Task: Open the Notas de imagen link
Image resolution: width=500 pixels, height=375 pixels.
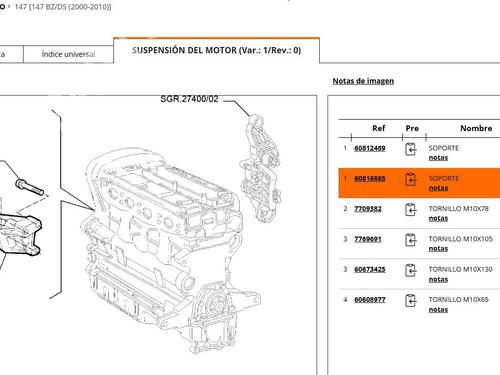Action: click(363, 81)
